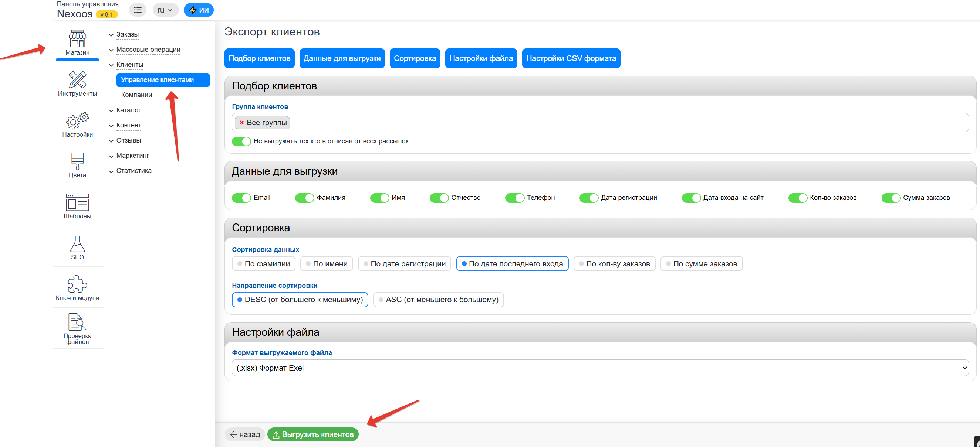Click the list menu icon in header
Screen dimensions: 980x447
[x=138, y=10]
